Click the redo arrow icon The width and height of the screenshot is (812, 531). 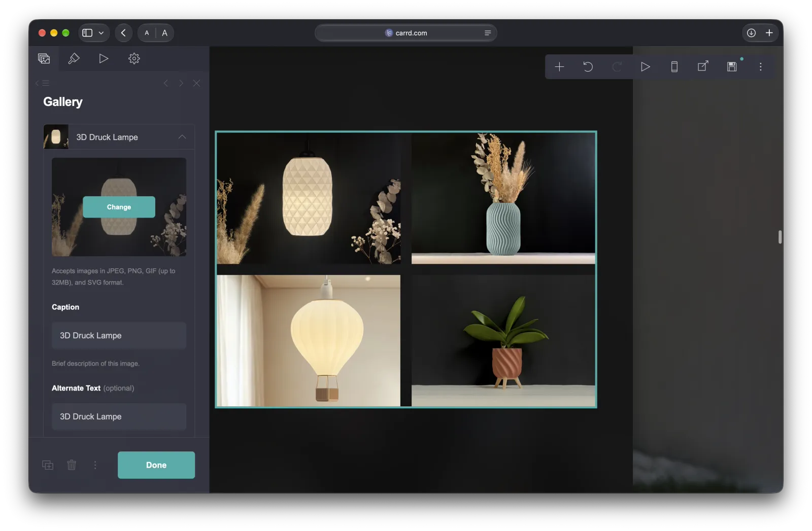[617, 66]
